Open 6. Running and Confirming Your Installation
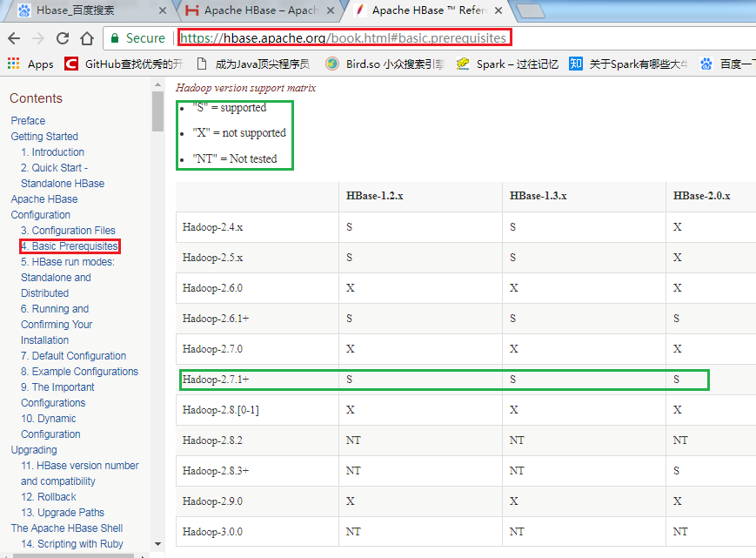The image size is (756, 558). tap(57, 324)
